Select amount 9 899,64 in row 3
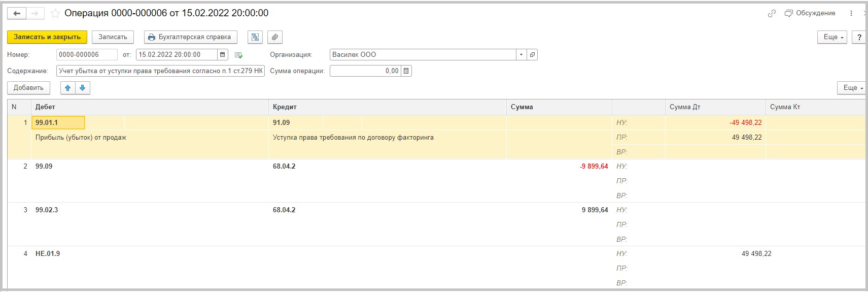 tap(595, 210)
